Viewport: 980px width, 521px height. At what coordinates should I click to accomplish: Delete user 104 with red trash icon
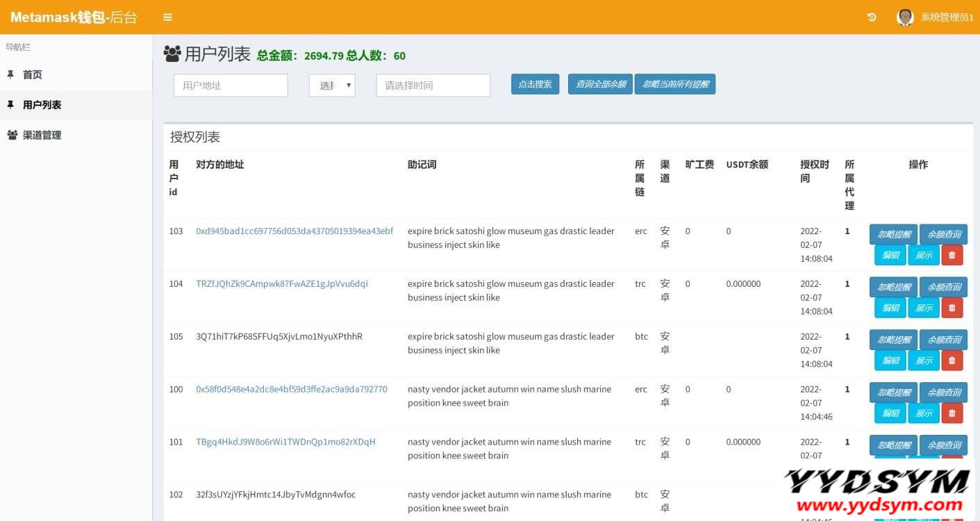click(952, 308)
